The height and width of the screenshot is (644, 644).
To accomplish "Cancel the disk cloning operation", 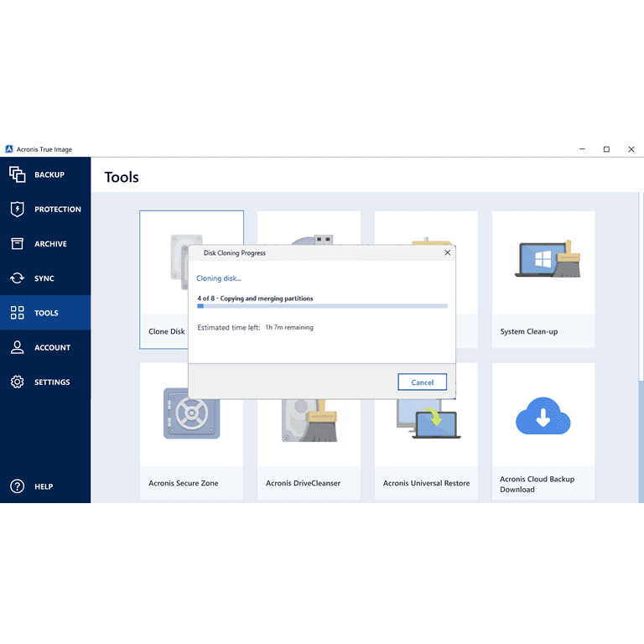I will pos(423,382).
